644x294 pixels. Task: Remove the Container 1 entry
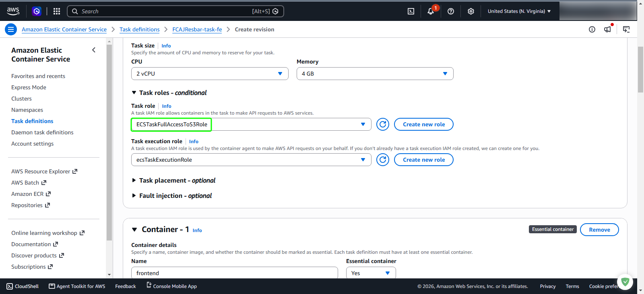pyautogui.click(x=599, y=230)
